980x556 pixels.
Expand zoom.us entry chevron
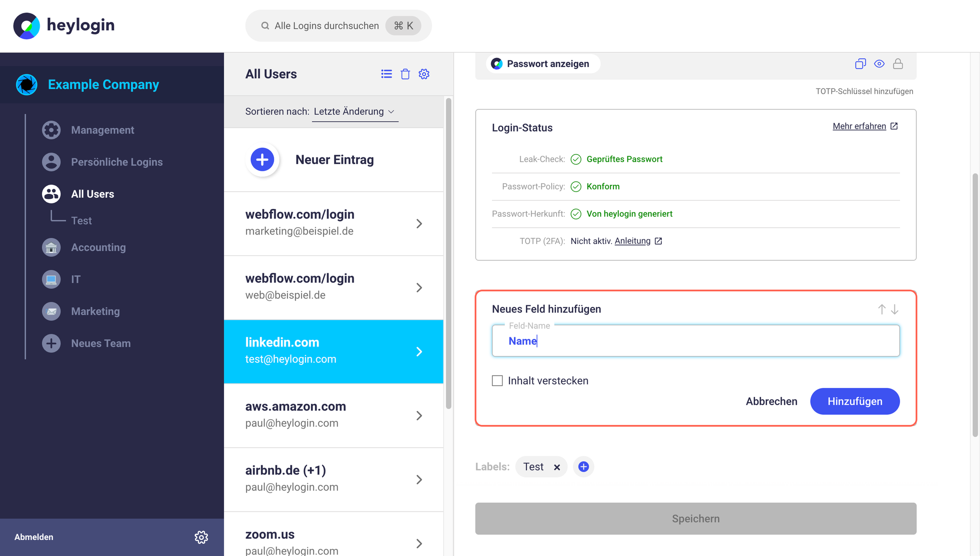419,544
